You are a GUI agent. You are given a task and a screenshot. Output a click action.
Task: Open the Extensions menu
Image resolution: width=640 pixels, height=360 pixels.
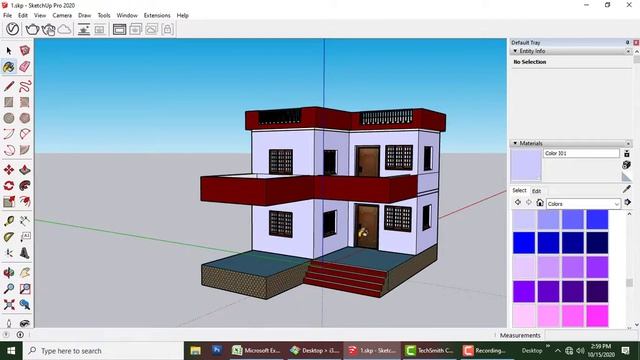(157, 15)
